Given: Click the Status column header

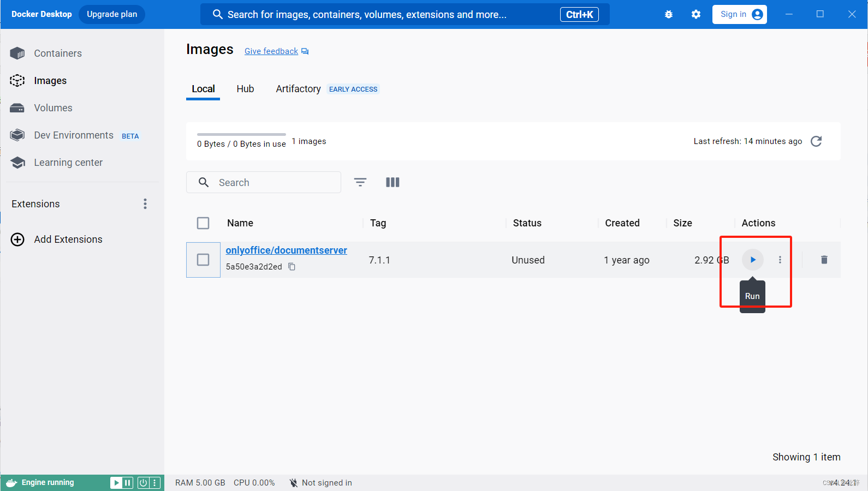Looking at the screenshot, I should coord(527,223).
